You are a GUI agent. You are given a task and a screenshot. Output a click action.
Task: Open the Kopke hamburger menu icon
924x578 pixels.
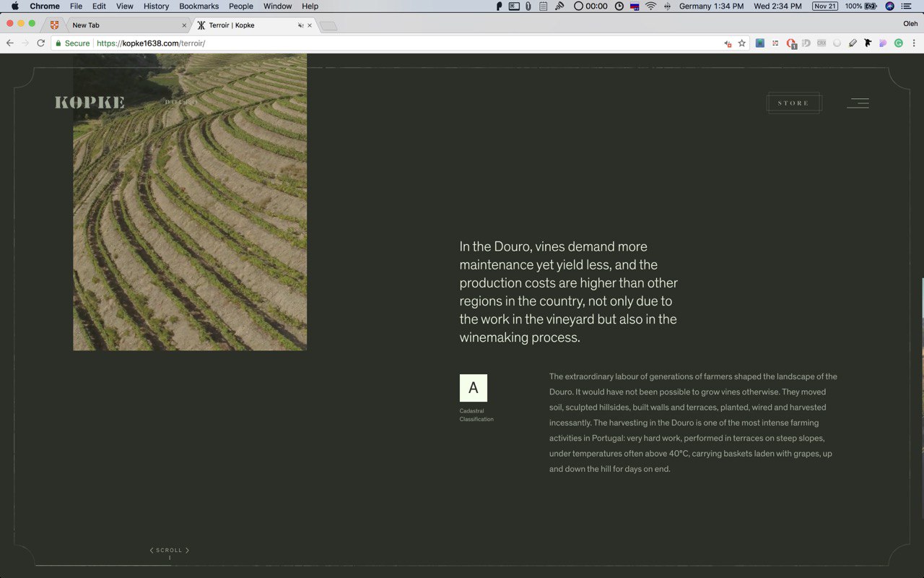click(858, 103)
